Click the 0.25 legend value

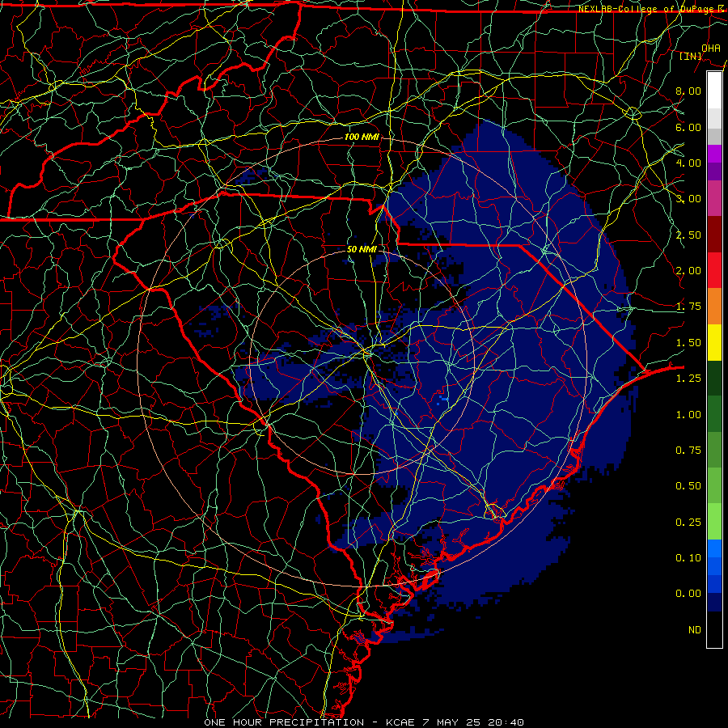(x=688, y=523)
